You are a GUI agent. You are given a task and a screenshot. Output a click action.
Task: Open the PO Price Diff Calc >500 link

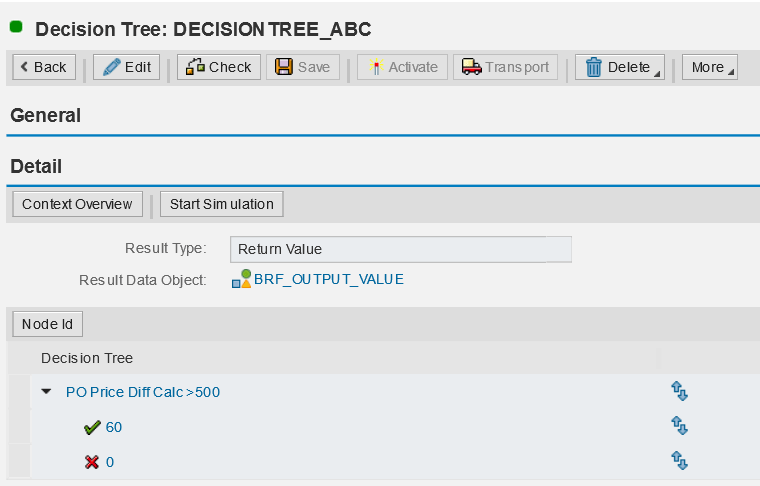143,392
